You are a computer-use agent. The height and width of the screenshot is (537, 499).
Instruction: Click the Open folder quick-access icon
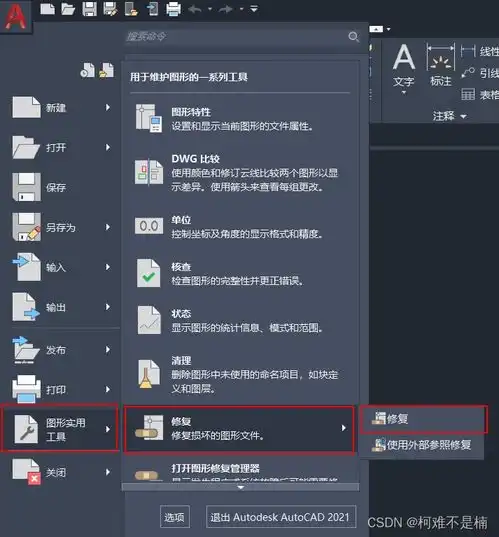[68, 9]
